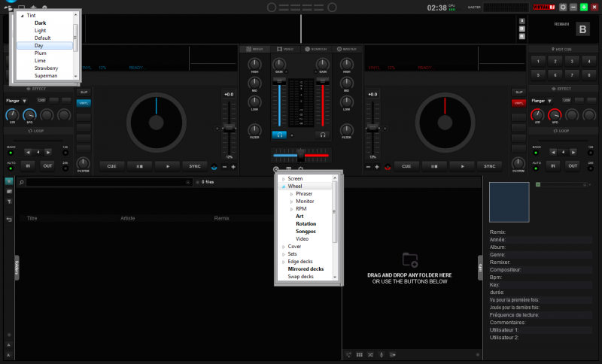Toggle the left deck VINYL mode
Image resolution: width=602 pixels, height=364 pixels.
tap(84, 103)
